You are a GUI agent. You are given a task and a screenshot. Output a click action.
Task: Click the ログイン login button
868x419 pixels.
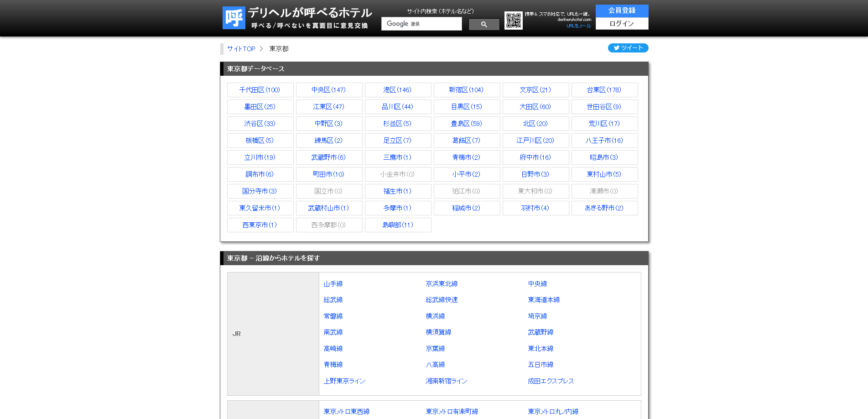tap(622, 24)
